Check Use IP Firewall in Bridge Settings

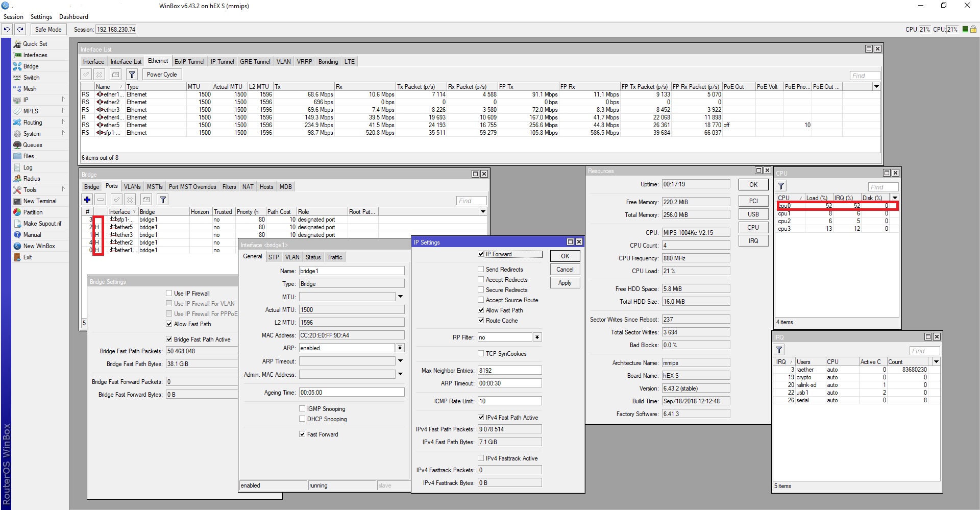pos(169,293)
